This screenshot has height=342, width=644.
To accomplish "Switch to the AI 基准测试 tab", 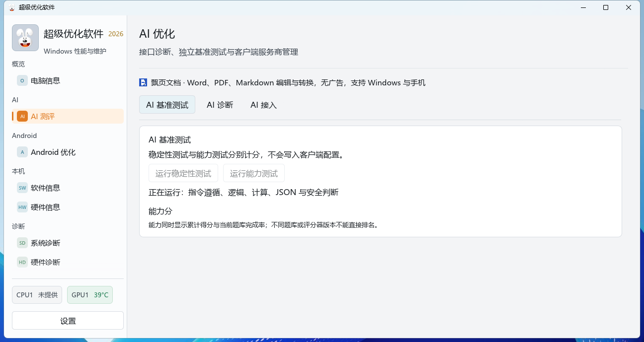I will pos(167,105).
